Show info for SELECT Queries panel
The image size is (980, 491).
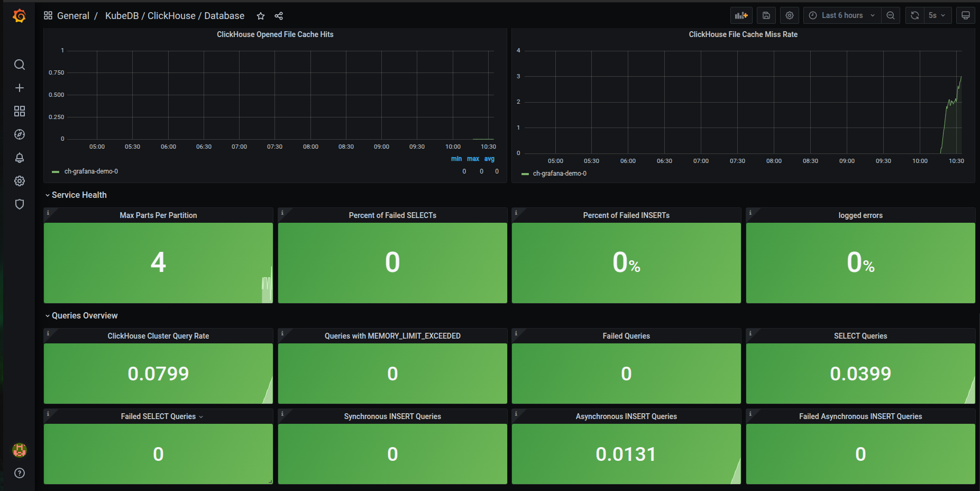750,333
